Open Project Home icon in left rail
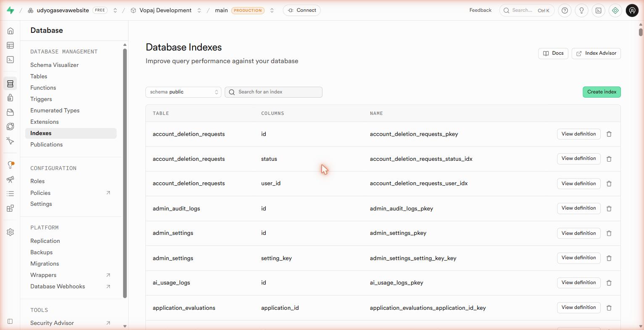The height and width of the screenshot is (330, 644). pyautogui.click(x=11, y=31)
